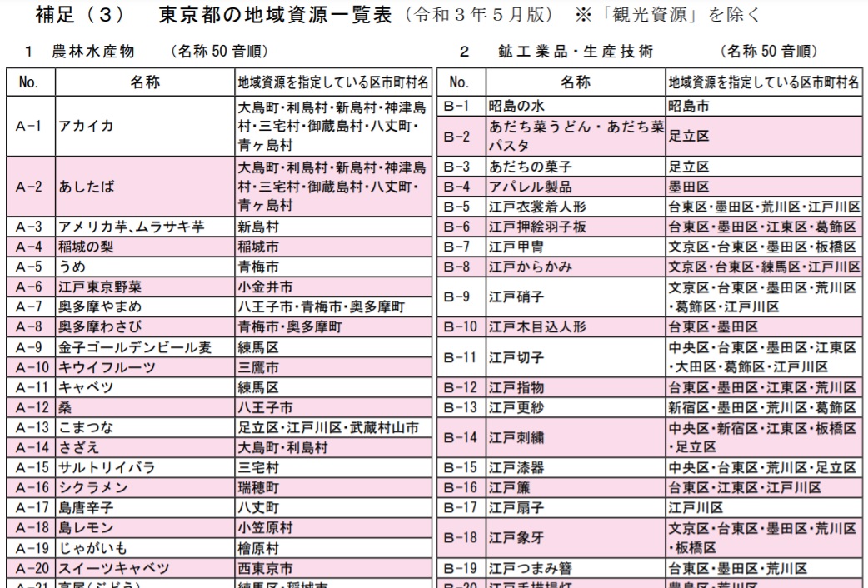Viewport: 868px width, 588px height.
Task: Click the 名称 header of the right table
Action: pyautogui.click(x=575, y=82)
